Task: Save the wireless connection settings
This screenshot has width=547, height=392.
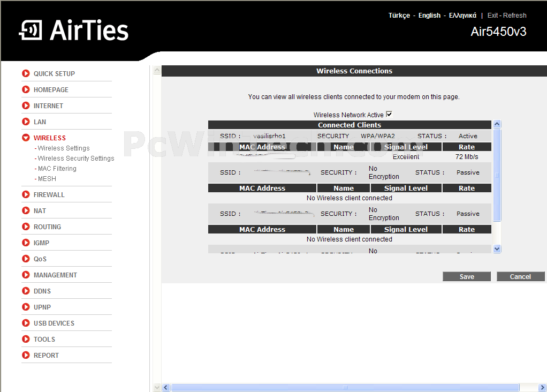Action: (x=467, y=276)
